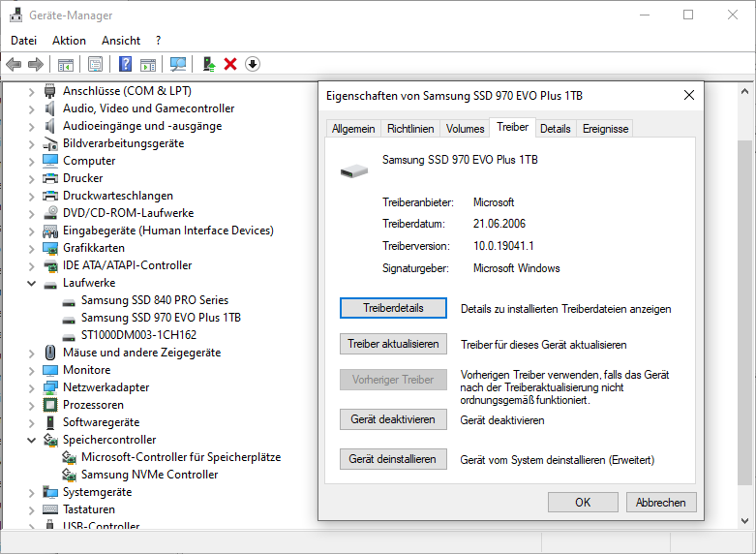
Task: Select the Monitore icon
Action: point(50,370)
